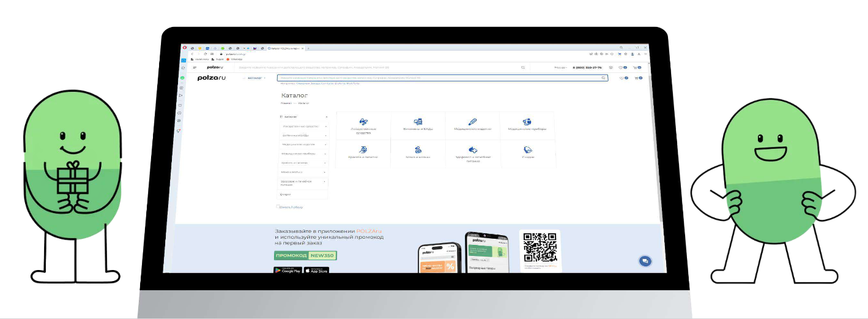Expand Лекарственные средства in the sidebar tree

(x=325, y=126)
